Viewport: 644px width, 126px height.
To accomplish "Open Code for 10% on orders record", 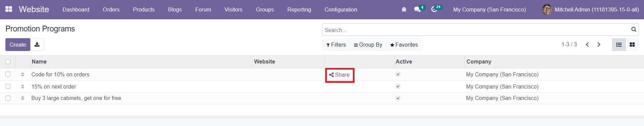I will (x=60, y=74).
